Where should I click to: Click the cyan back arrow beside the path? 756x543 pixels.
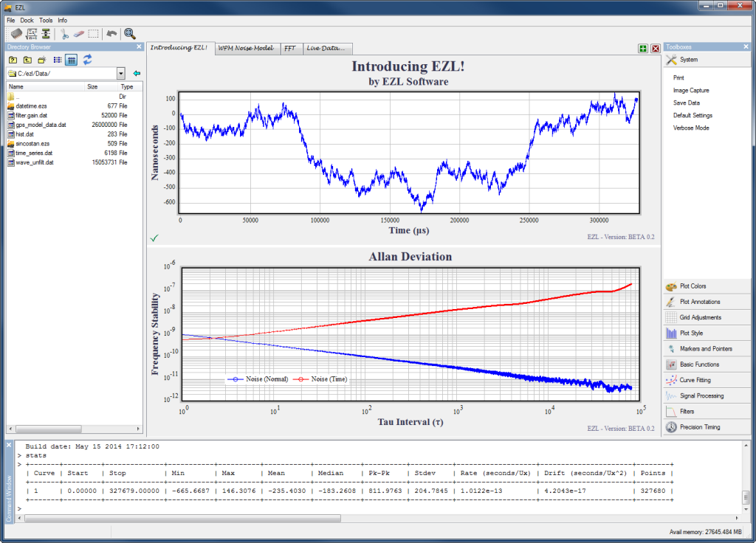(x=137, y=73)
